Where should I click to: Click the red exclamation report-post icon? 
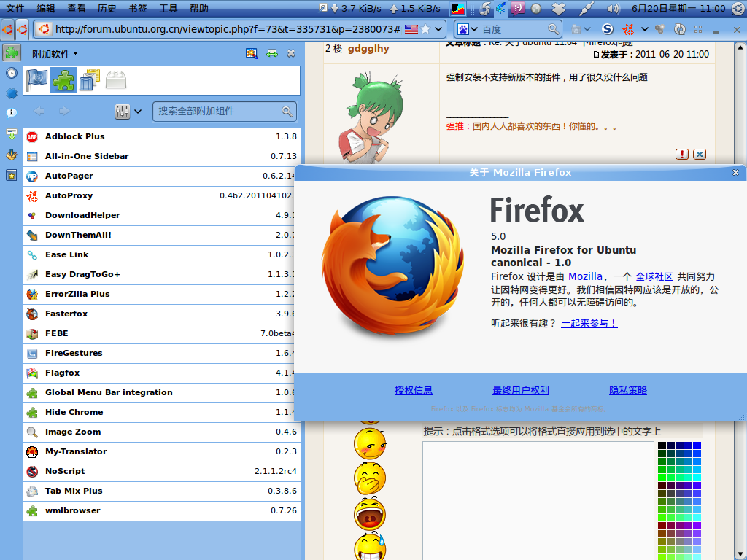[682, 155]
